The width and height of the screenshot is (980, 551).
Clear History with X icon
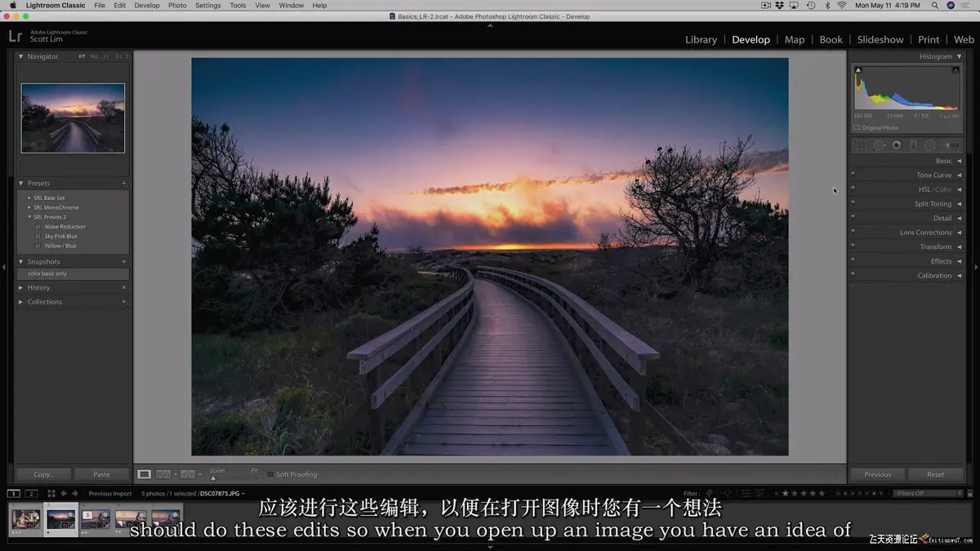pyautogui.click(x=124, y=287)
